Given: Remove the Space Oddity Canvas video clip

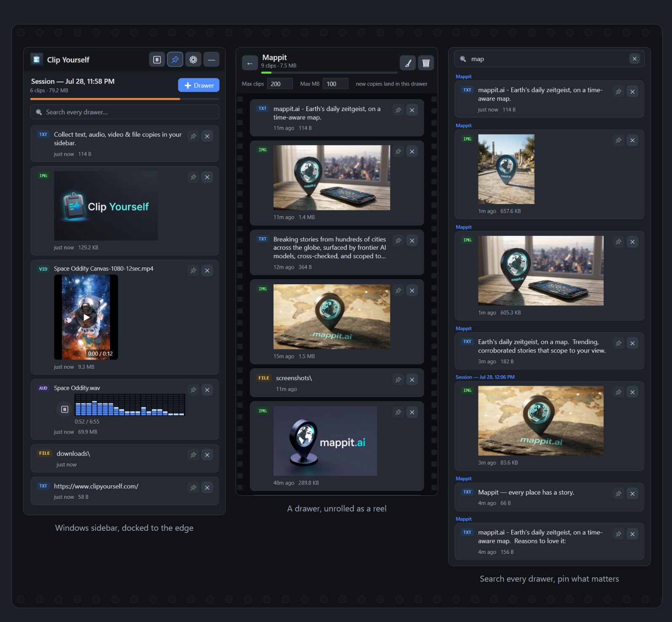Looking at the screenshot, I should [x=207, y=270].
